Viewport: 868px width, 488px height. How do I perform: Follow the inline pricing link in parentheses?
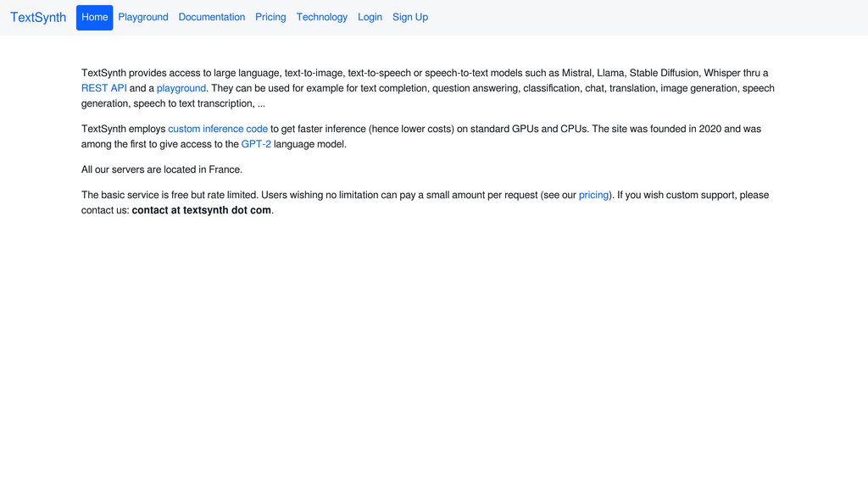pyautogui.click(x=593, y=195)
